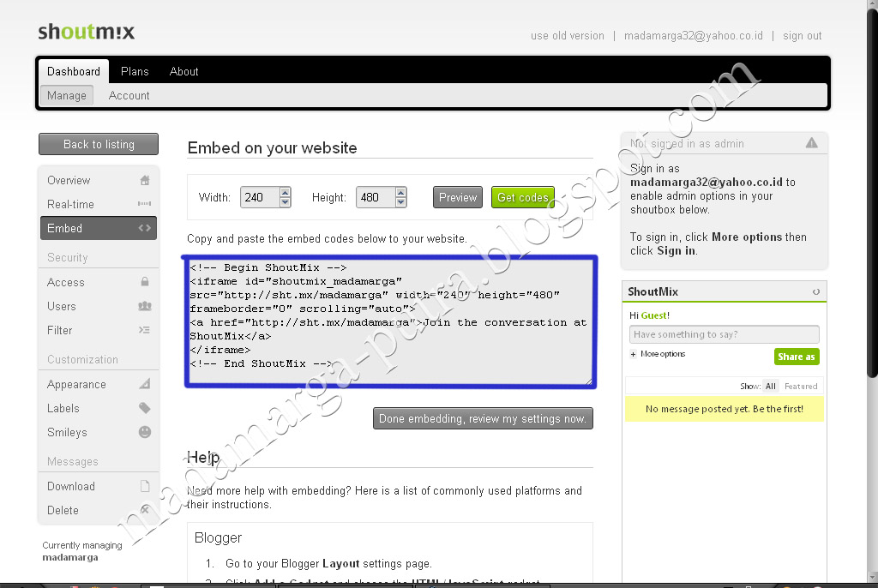Click the warning triangle in admin notice
Viewport: 878px width, 588px height.
point(811,143)
